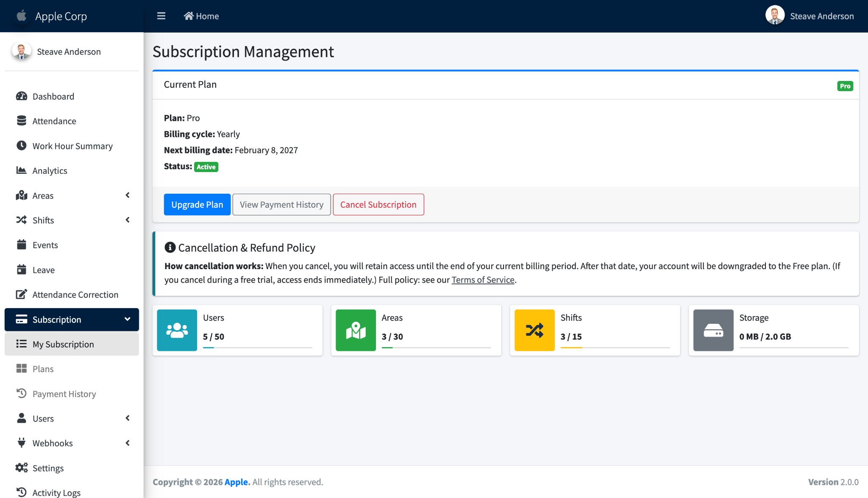Toggle the hamburger sidebar menu
Image resolution: width=868 pixels, height=498 pixels.
[x=161, y=16]
